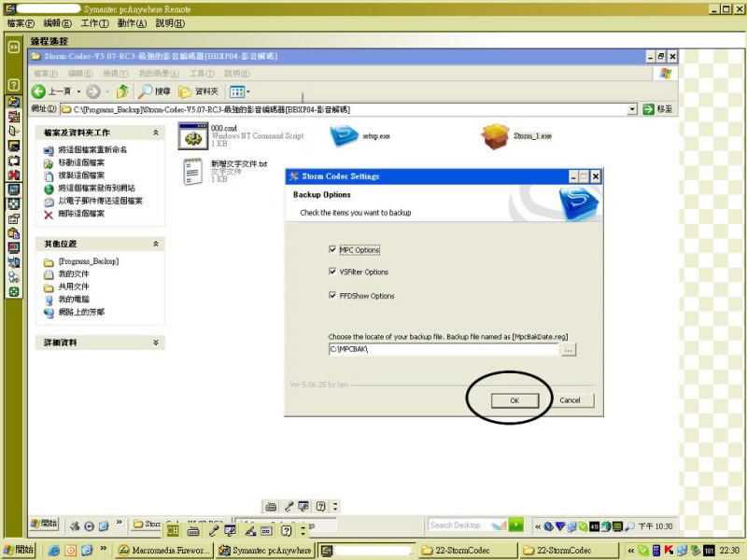Expand the 詳細資料 panel
747x560 pixels.
(155, 343)
